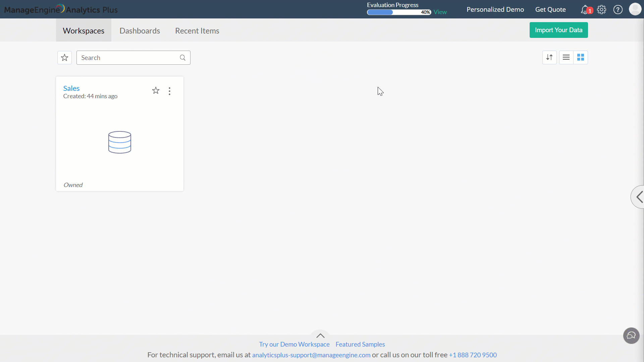644x362 pixels.
Task: Switch to the Dashboards tab
Action: [140, 31]
